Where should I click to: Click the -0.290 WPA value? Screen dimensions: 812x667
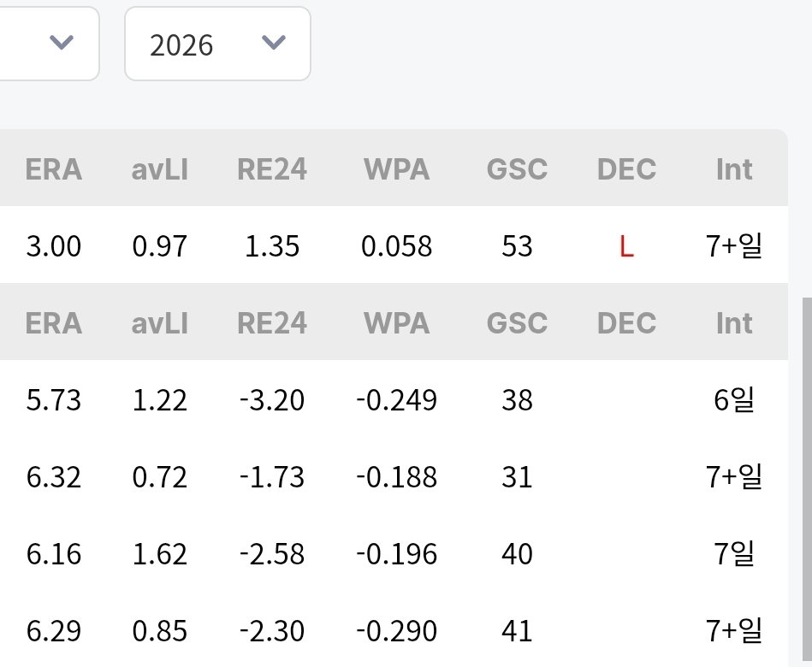point(397,631)
